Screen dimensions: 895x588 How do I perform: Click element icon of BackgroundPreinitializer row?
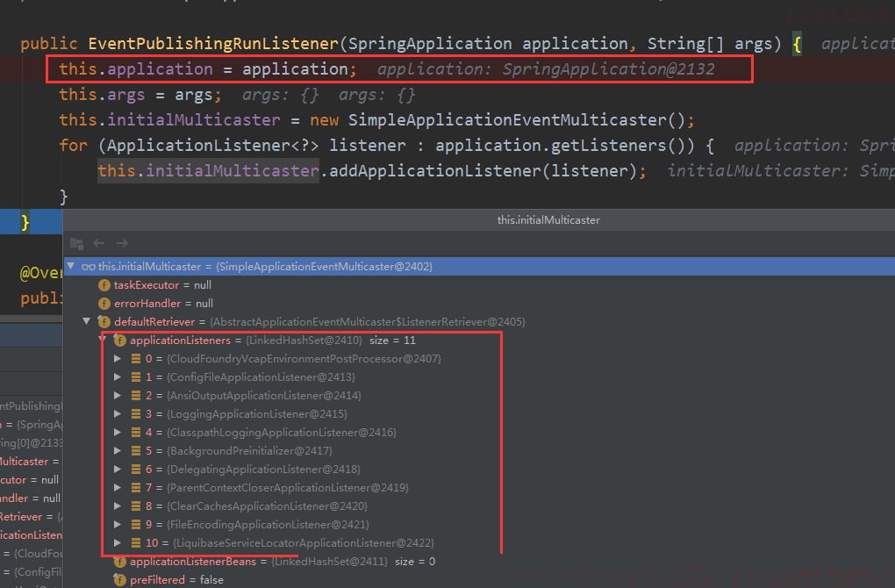click(136, 450)
